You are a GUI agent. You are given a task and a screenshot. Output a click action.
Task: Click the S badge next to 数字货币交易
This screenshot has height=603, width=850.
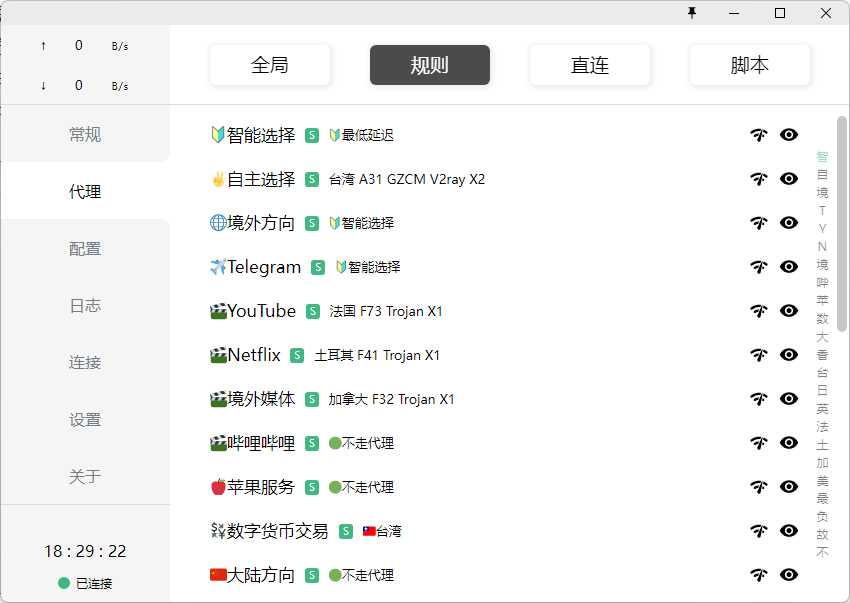(346, 531)
